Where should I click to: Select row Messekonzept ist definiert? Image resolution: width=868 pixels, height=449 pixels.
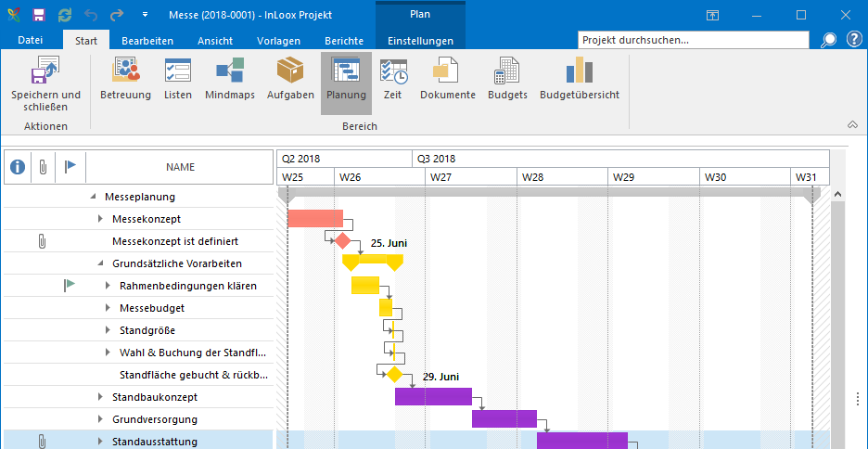[x=138, y=241]
